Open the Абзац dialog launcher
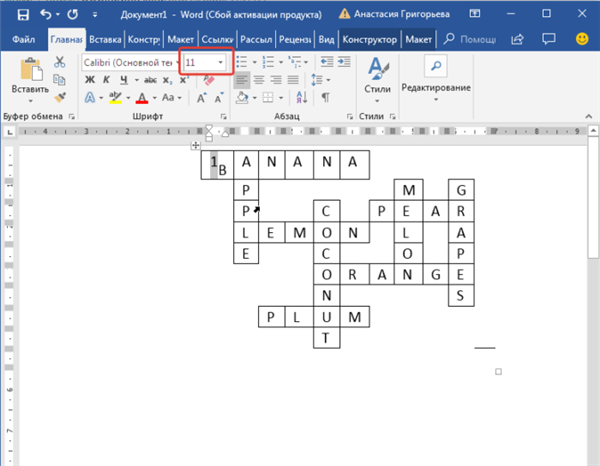The image size is (600, 466). click(349, 116)
